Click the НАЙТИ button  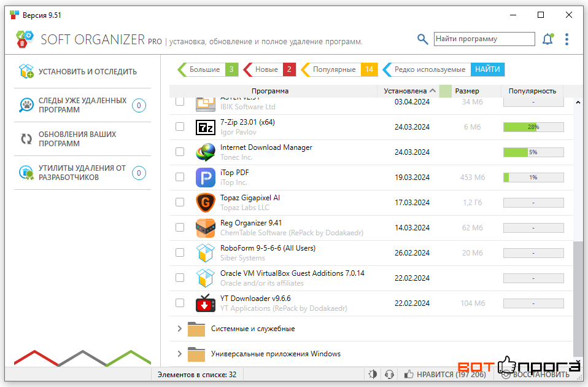click(x=487, y=69)
